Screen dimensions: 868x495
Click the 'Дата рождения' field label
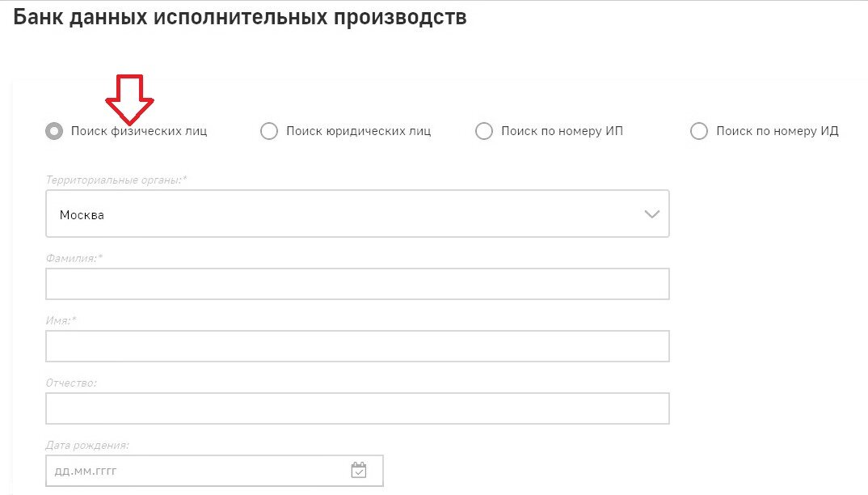coord(87,445)
